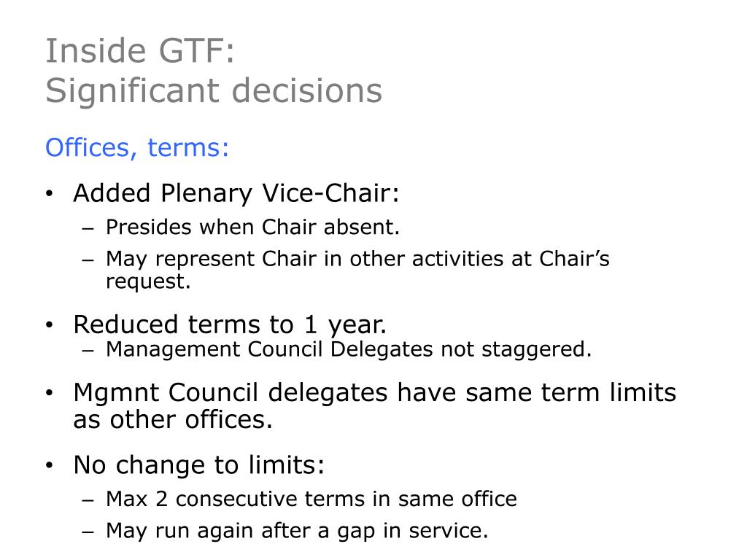Click the slide title 'Inside GTF:'
This screenshot has width=747, height=560.
[140, 51]
